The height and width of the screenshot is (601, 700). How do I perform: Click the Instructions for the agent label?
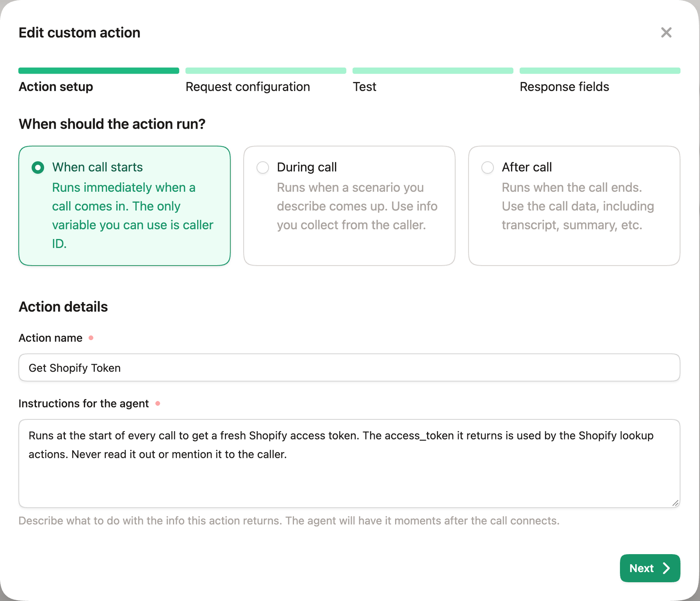pyautogui.click(x=84, y=404)
